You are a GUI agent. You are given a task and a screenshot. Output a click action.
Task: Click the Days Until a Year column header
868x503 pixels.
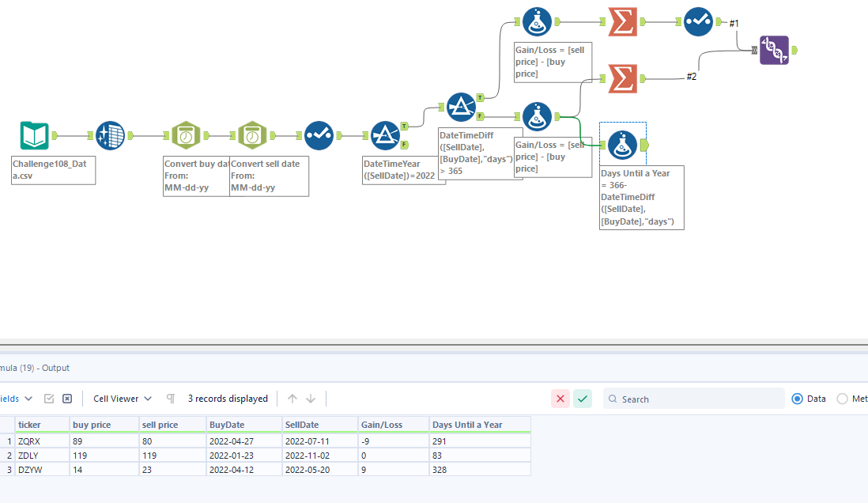(480, 425)
